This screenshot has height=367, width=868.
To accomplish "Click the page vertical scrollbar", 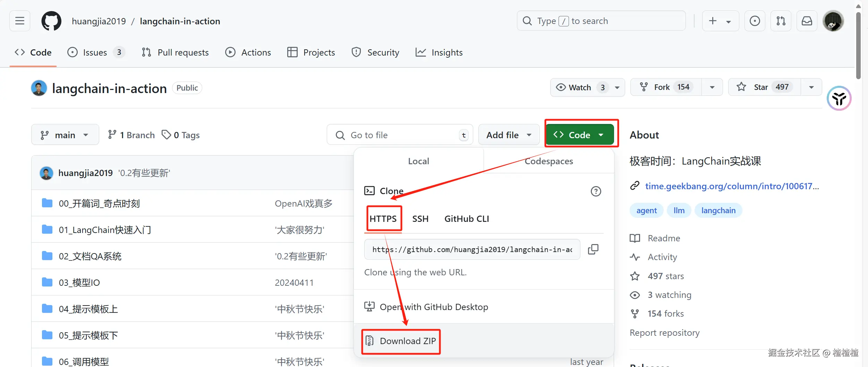I will pos(858,45).
